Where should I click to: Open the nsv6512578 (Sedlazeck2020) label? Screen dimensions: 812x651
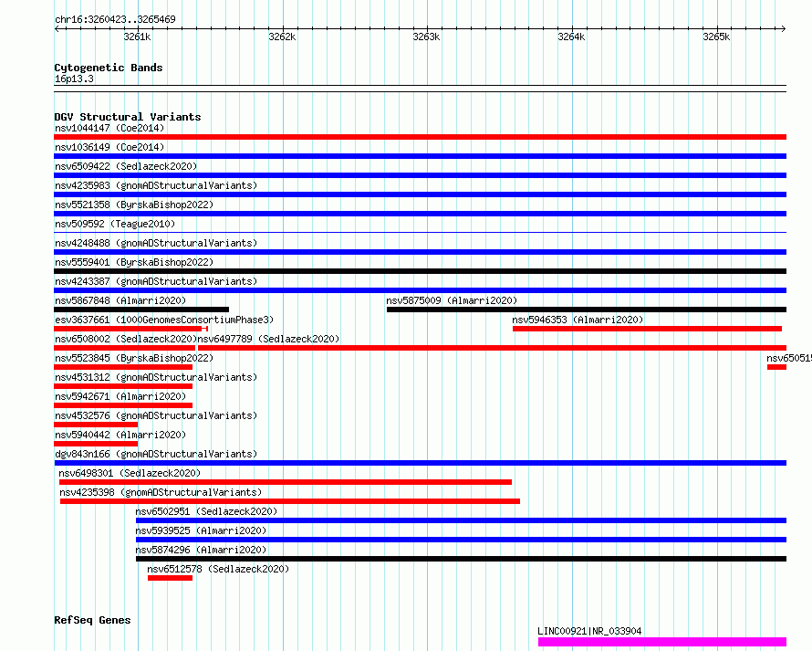(218, 569)
